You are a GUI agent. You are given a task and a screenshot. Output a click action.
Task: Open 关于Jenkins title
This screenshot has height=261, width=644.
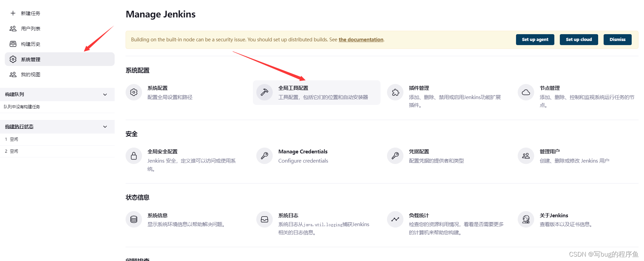pos(554,216)
